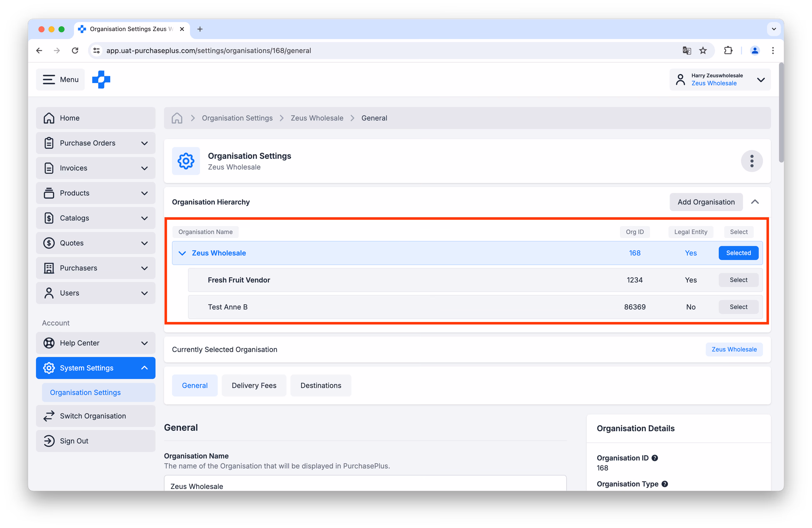The width and height of the screenshot is (812, 528).
Task: Click the General breadcrumb item
Action: [x=374, y=118]
